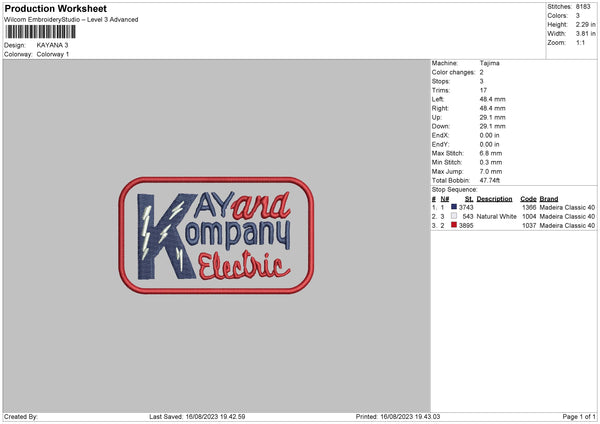
Task: Click the Description column header
Action: click(x=494, y=199)
